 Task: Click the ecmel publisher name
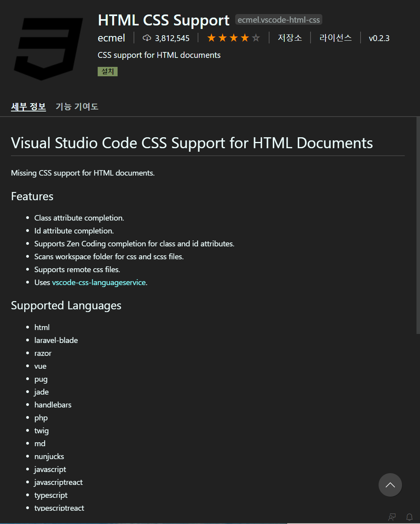[x=111, y=38]
